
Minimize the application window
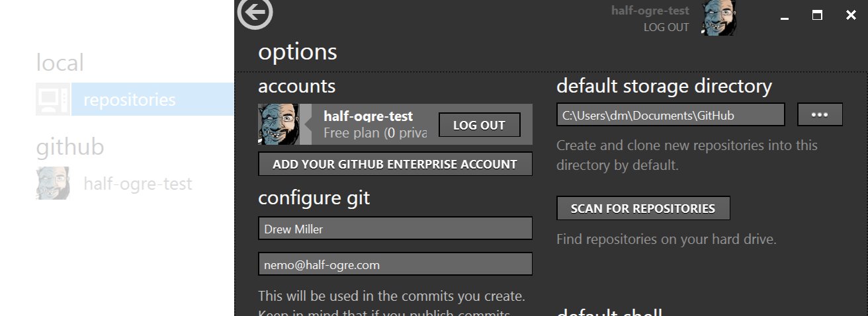point(785,15)
